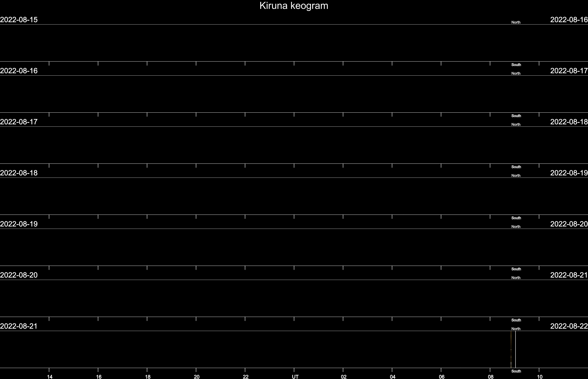This screenshot has width=588, height=379.
Task: Click the South label of the 2022-08-19 keogram
Action: tap(516, 269)
